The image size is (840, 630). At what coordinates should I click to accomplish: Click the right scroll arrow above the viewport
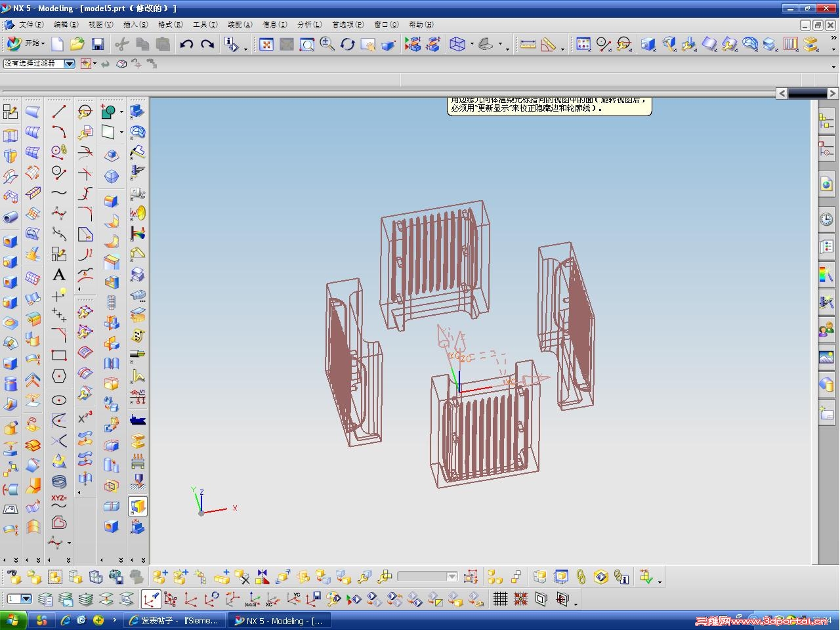point(833,93)
